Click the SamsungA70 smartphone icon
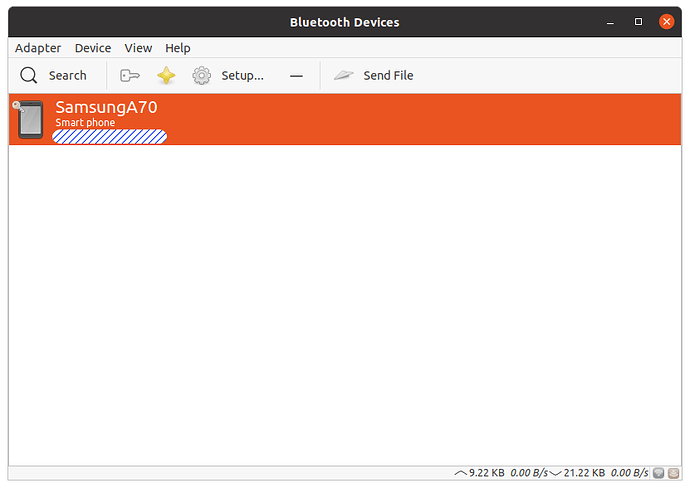This screenshot has height=488, width=690. tap(30, 120)
